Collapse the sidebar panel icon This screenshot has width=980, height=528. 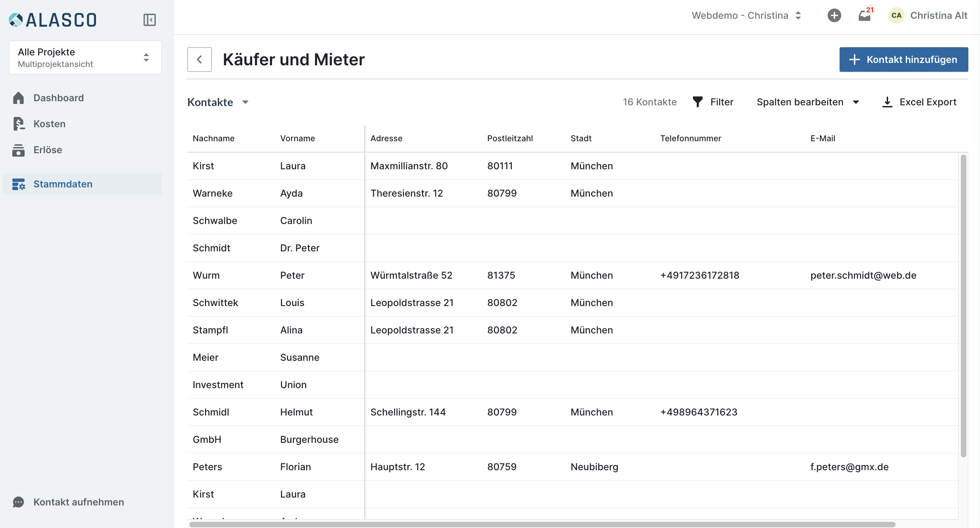point(150,20)
